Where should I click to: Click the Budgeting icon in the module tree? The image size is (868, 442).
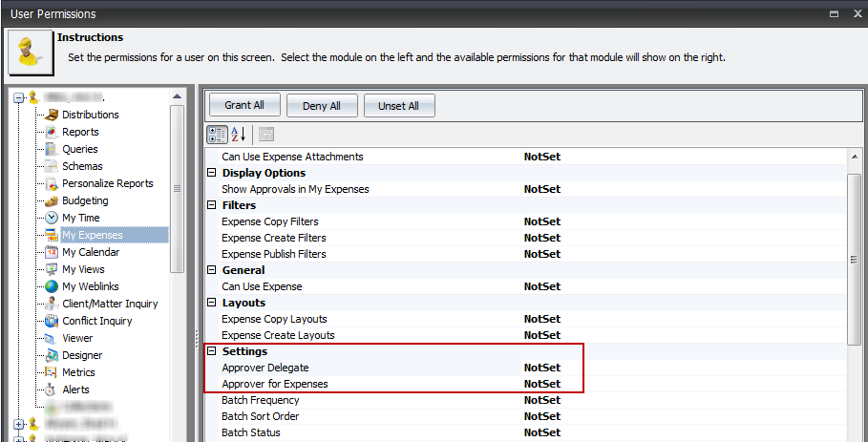pos(52,200)
